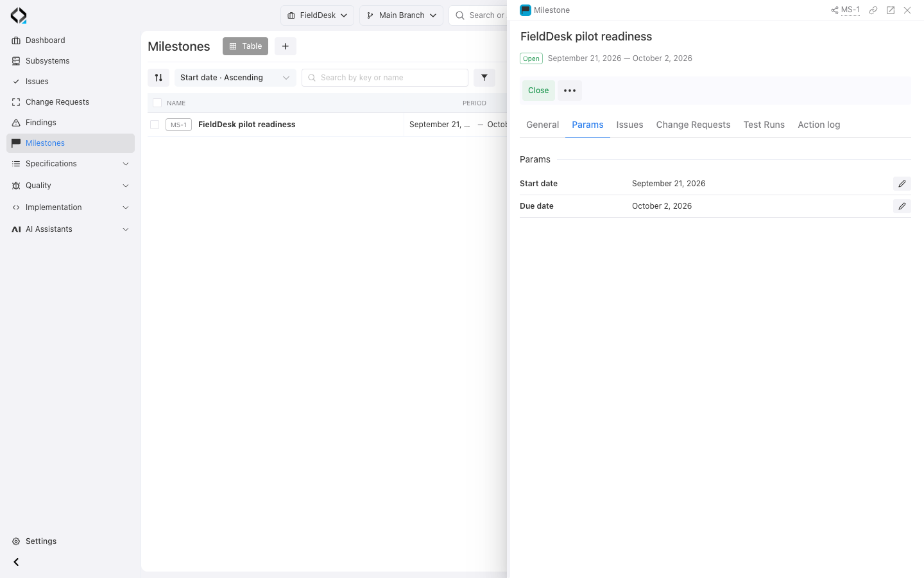Collapse the sidebar with the back arrow
Image resolution: width=924 pixels, height=578 pixels.
tap(16, 562)
